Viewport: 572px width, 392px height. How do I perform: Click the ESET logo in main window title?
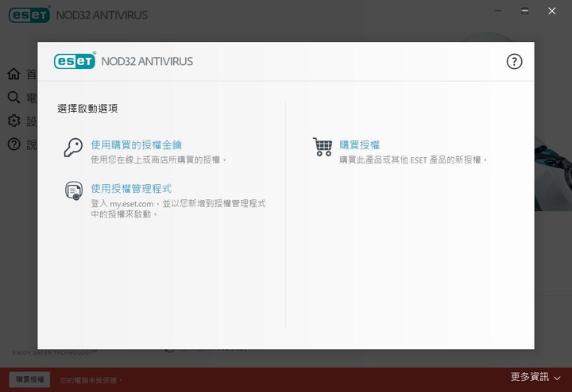pyautogui.click(x=29, y=14)
